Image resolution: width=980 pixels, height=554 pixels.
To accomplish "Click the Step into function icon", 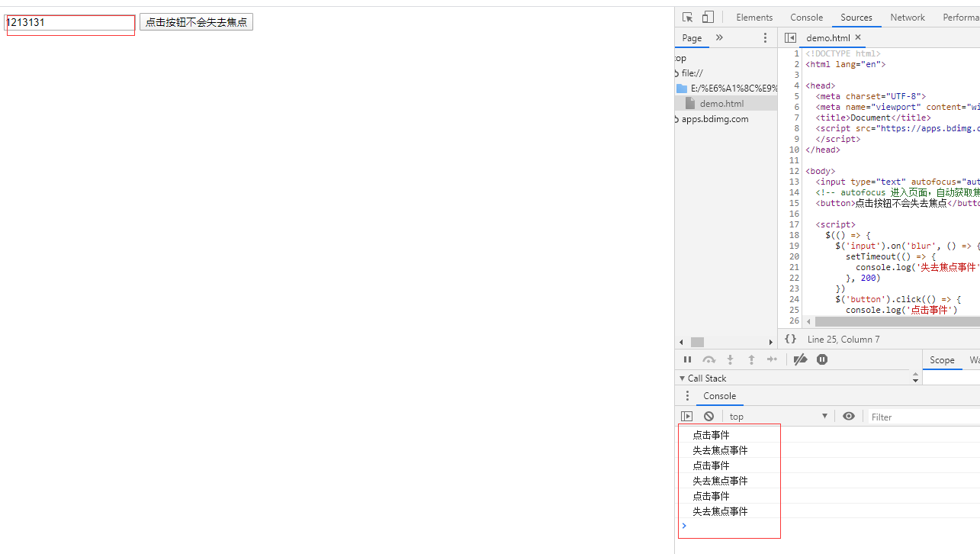I will coord(730,359).
